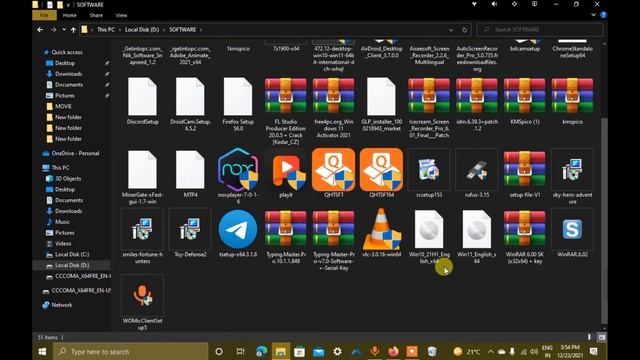
Task: Expand the ribbon with the chevron
Action: (x=593, y=16)
